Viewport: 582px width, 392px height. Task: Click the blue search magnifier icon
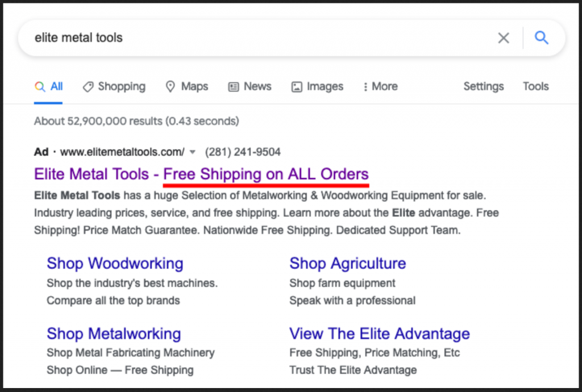coord(542,38)
